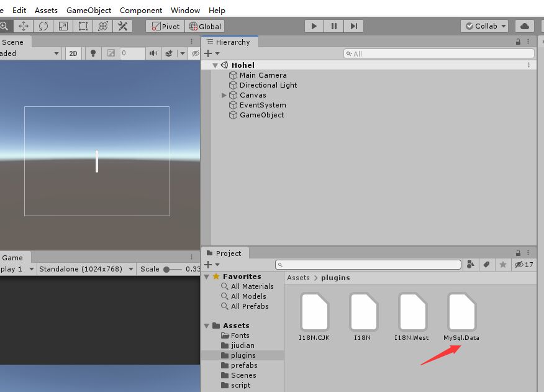Search assets by type icon

pos(471,265)
